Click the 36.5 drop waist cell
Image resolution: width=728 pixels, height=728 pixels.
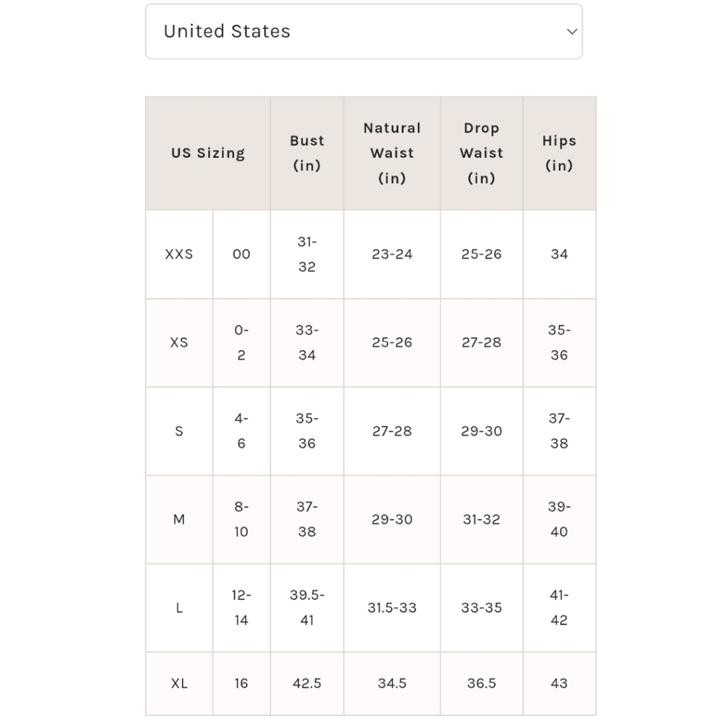pyautogui.click(x=481, y=684)
